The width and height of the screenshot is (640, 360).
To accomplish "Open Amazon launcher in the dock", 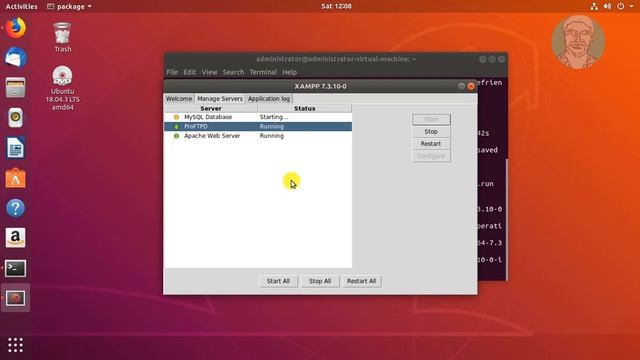I will coord(16,238).
